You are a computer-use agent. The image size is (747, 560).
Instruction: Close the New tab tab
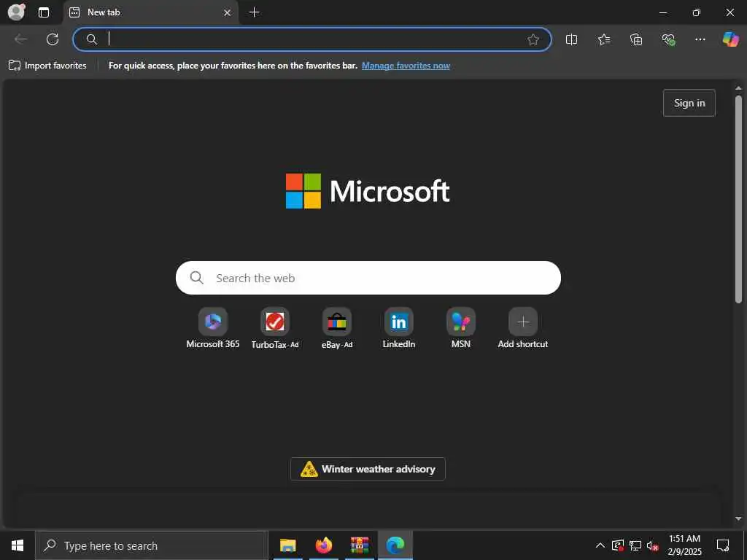(x=228, y=12)
